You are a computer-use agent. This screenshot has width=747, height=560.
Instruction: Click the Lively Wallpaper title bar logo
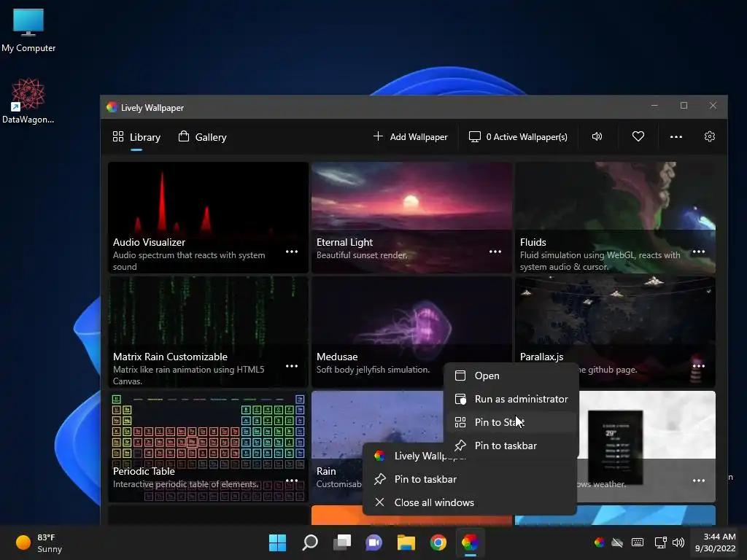click(x=112, y=107)
